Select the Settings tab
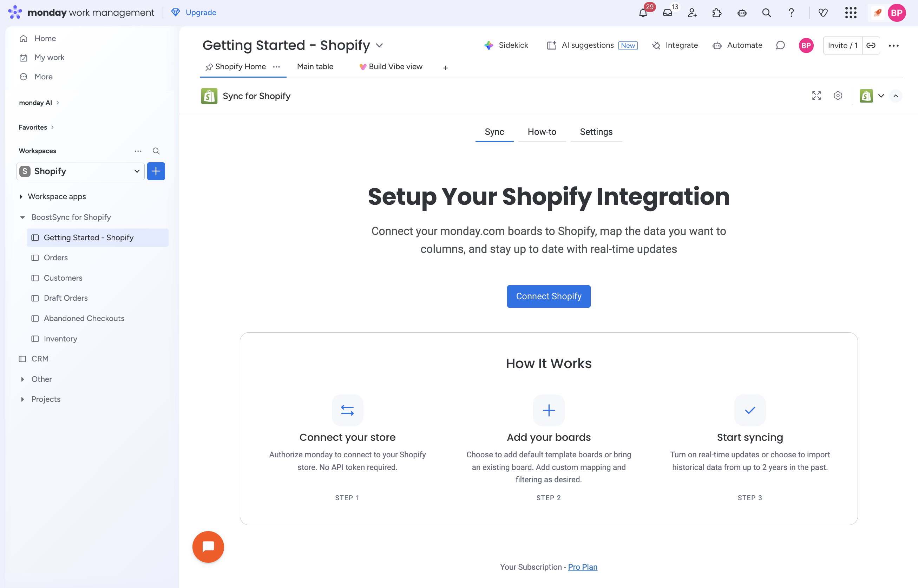The image size is (918, 588). point(596,132)
